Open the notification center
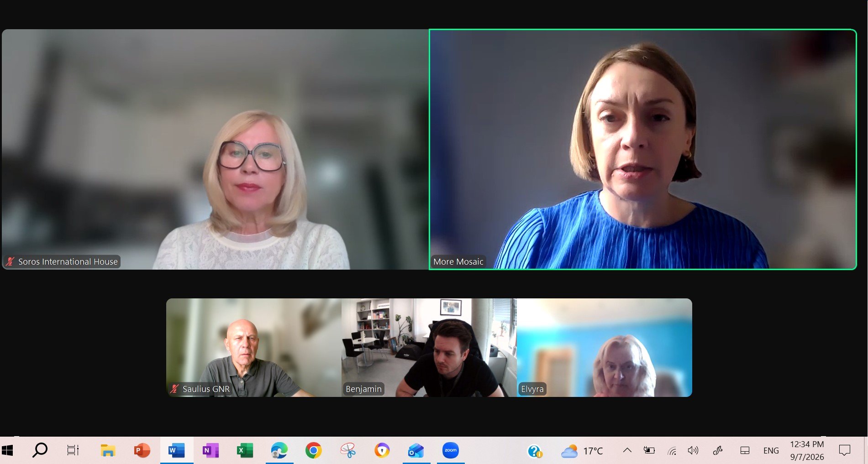Viewport: 868px width, 464px height. (x=845, y=450)
